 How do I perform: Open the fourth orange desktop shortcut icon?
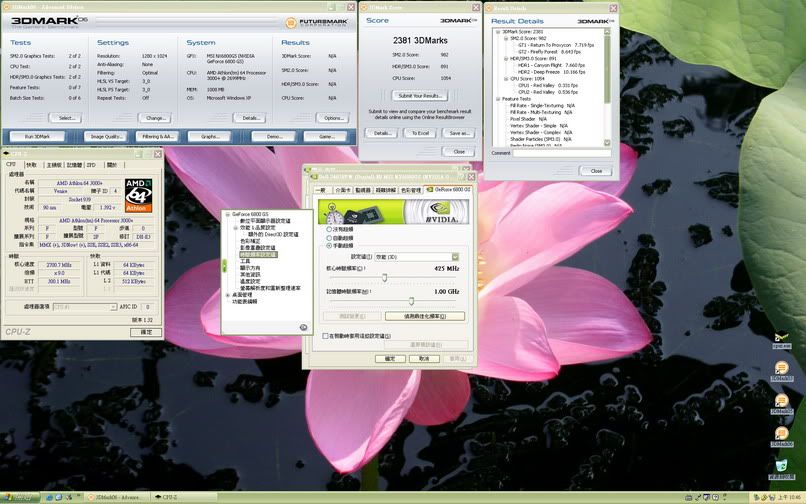(x=781, y=433)
